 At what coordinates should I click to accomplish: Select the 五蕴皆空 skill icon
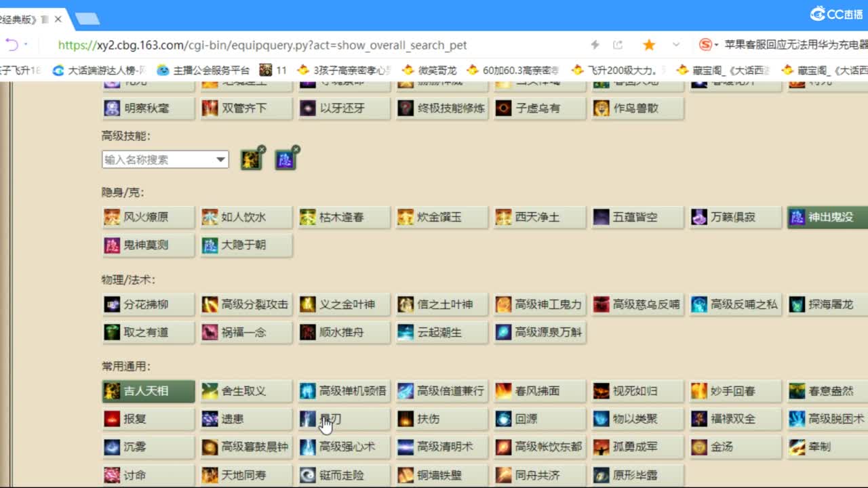click(x=601, y=218)
